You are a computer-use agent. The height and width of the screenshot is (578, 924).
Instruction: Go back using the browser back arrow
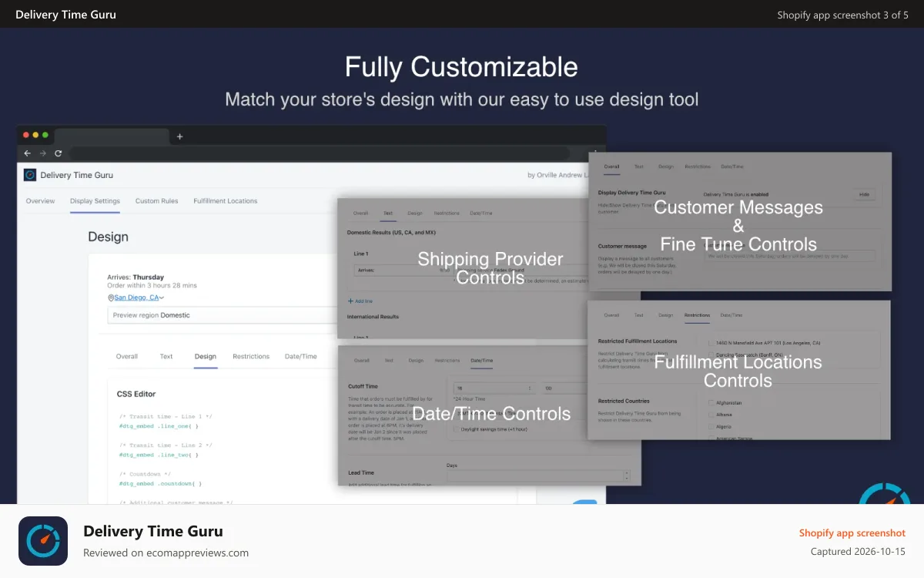(28, 153)
